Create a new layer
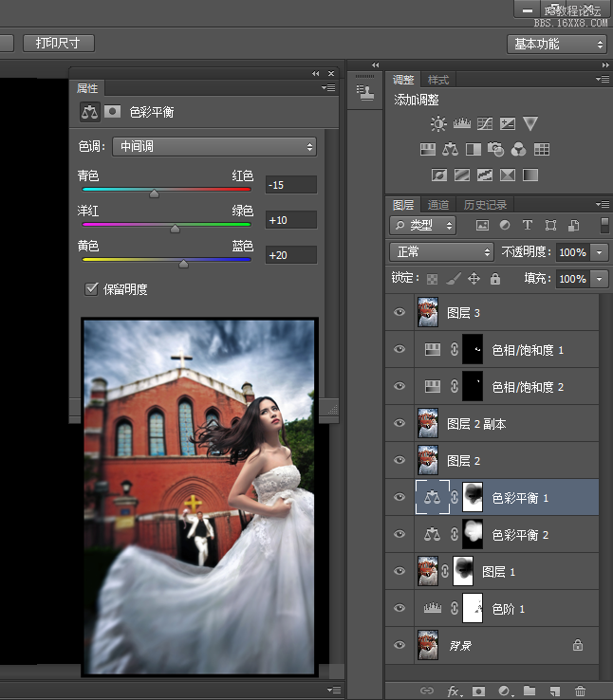Viewport: 613px width, 700px height. pyautogui.click(x=555, y=691)
